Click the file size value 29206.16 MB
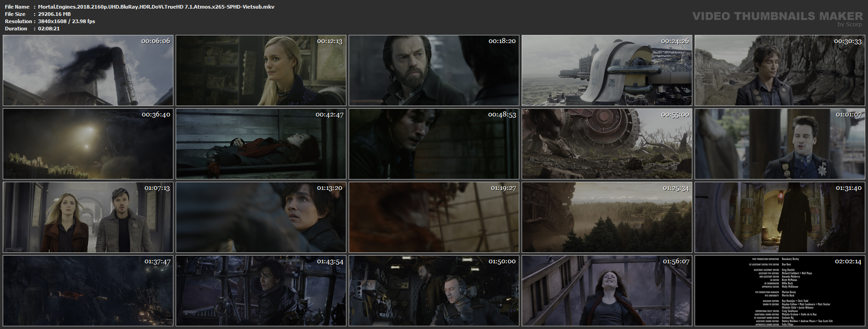The image size is (868, 329). (54, 14)
